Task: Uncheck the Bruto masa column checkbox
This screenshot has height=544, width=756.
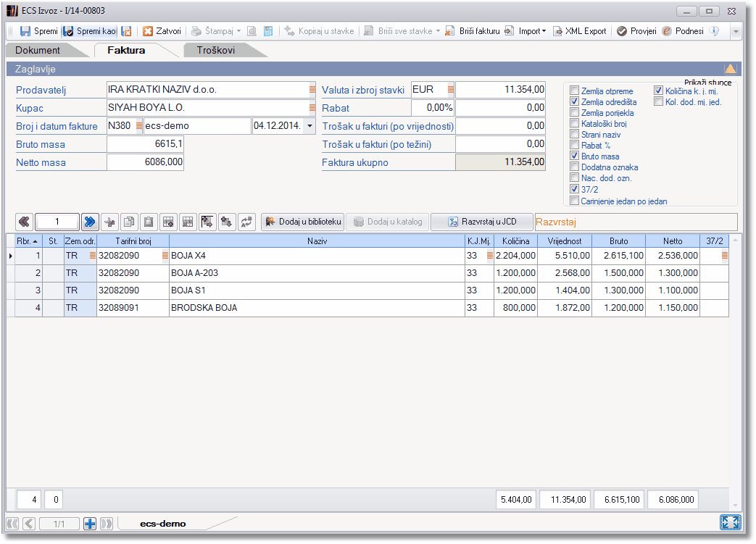Action: 574,156
